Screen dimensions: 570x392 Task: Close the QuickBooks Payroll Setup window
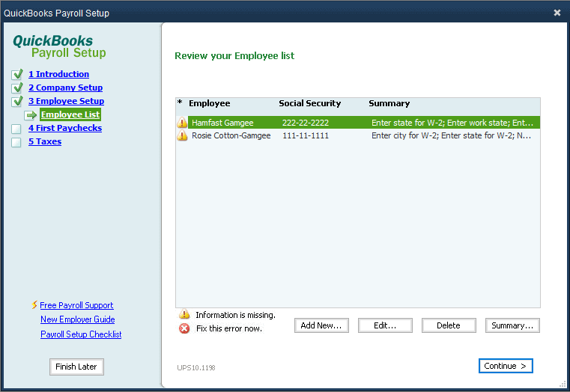[557, 13]
